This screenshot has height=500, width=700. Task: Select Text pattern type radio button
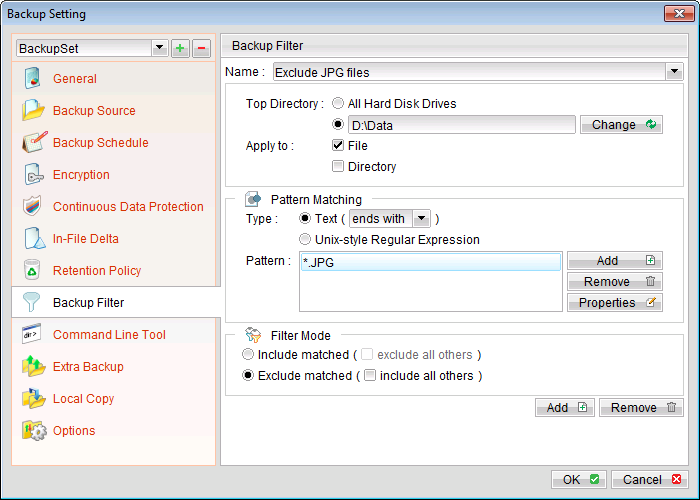tap(305, 218)
